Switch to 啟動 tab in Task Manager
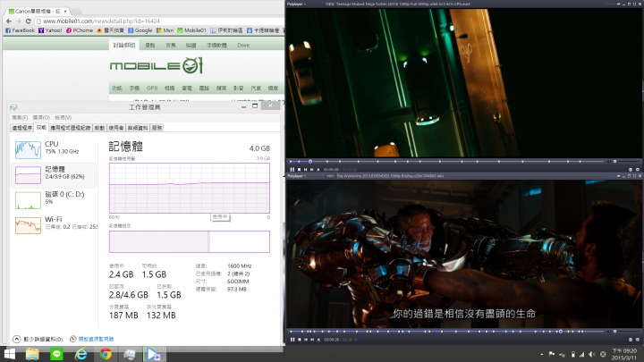The height and width of the screenshot is (362, 644). click(x=99, y=128)
